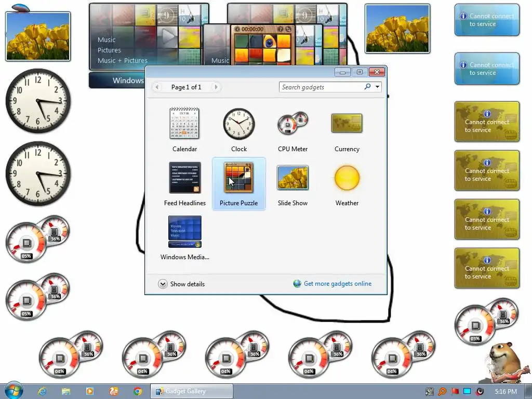Click the Gadget Gallery taskbar button
Image resolution: width=532 pixels, height=399 pixels.
[x=192, y=391]
